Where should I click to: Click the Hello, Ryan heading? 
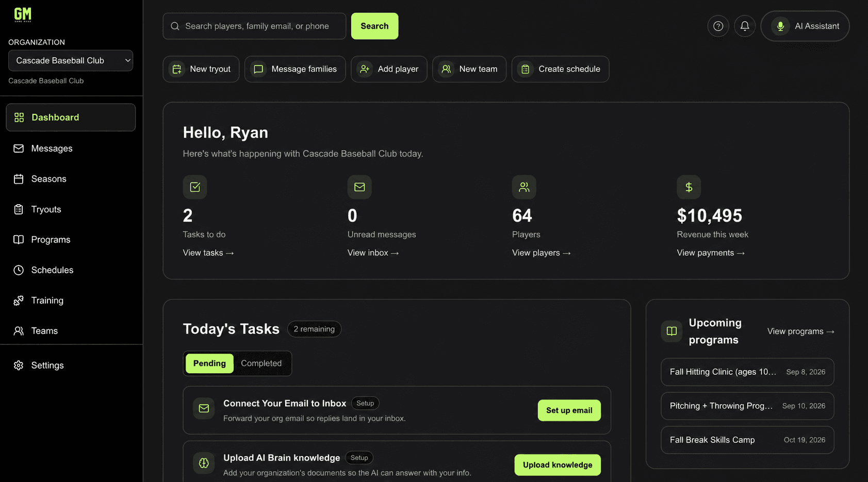pyautogui.click(x=225, y=132)
